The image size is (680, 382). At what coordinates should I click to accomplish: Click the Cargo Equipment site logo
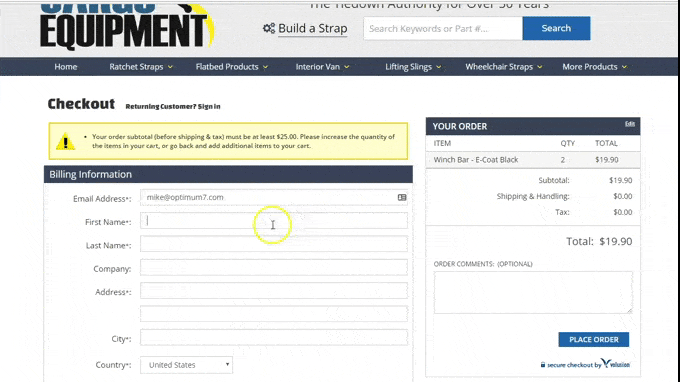click(126, 26)
